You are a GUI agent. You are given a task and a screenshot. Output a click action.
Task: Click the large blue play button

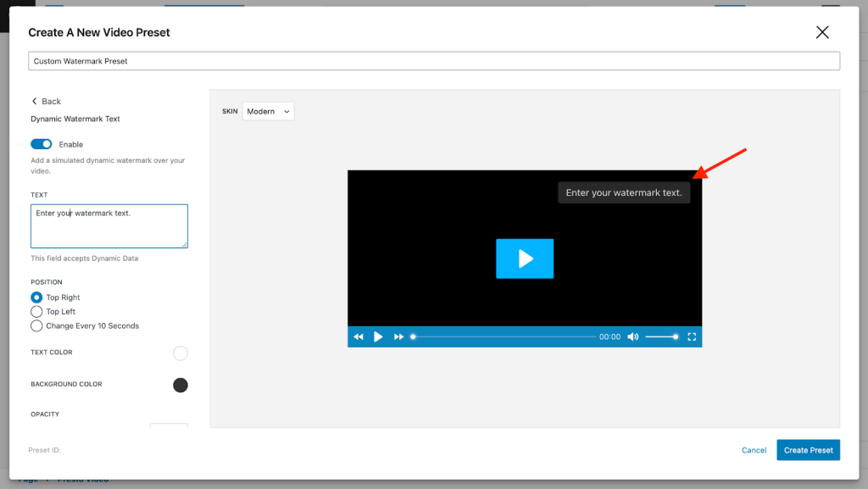(x=525, y=258)
